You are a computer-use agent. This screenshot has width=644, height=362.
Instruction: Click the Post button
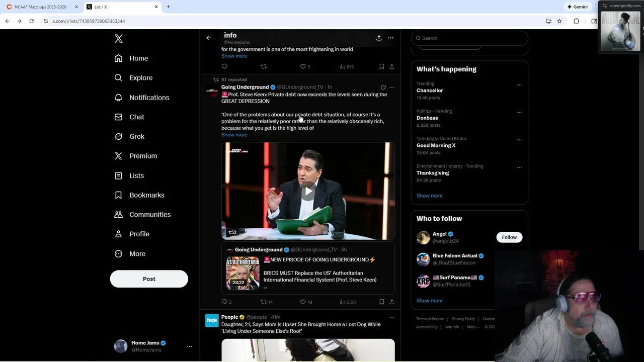pos(149,279)
